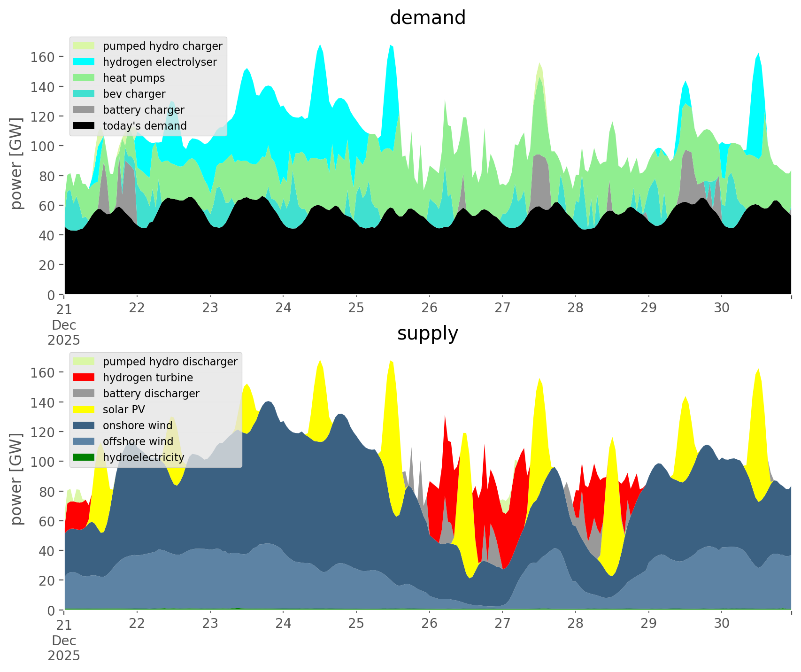Click the demand chart's power [GW] axis label

pos(16,163)
